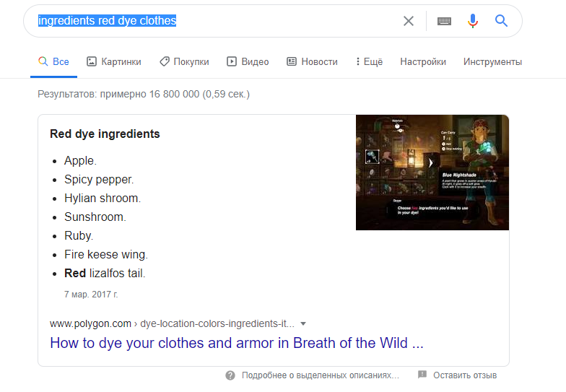Switch to the Картинки tab
The width and height of the screenshot is (566, 392).
click(114, 62)
